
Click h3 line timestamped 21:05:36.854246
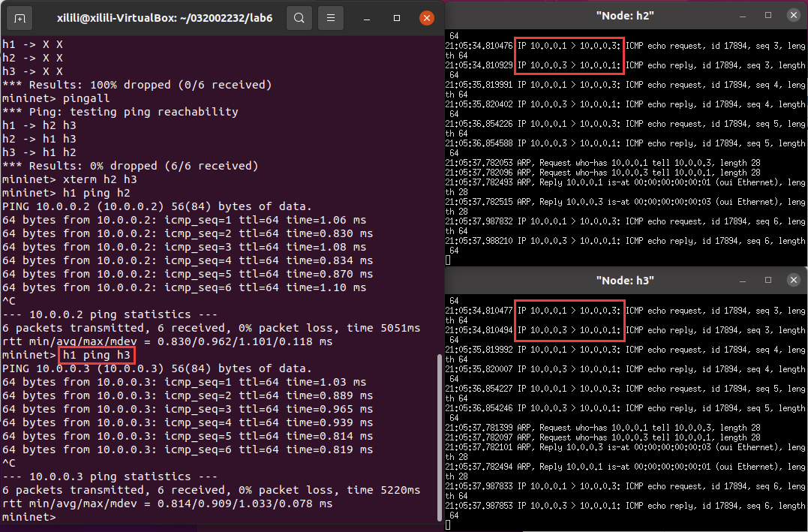(x=625, y=413)
